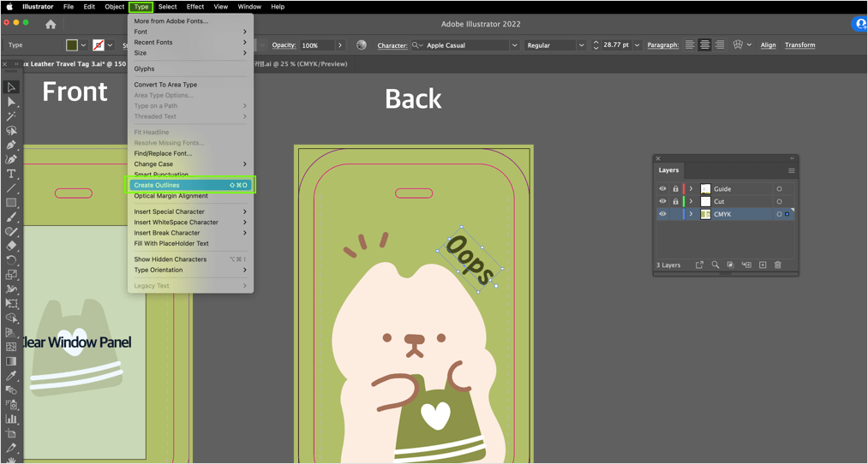The image size is (868, 464).
Task: Open the Select menu
Action: pos(167,7)
